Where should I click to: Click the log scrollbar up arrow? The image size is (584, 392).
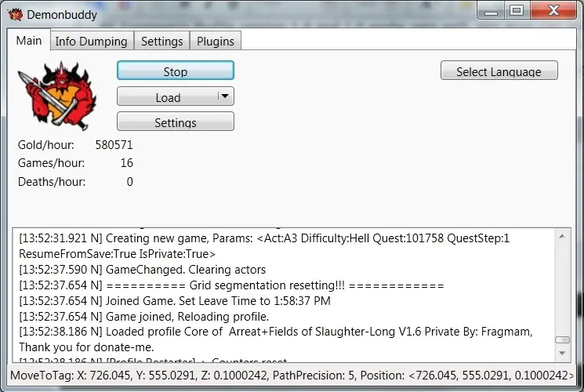[x=562, y=236]
